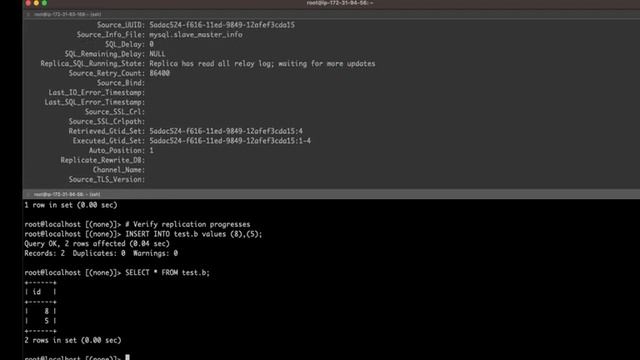Click the Source_TLS_Version label

107,180
